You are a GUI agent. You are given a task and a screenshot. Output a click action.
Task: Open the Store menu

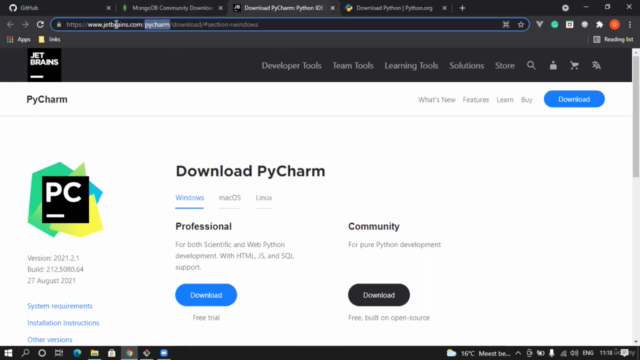[x=504, y=65]
